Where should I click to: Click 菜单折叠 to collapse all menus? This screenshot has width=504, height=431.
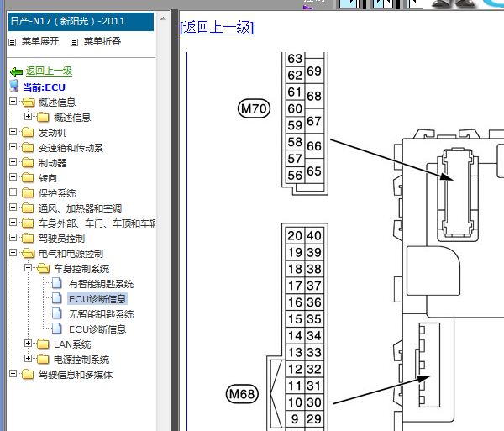(x=102, y=41)
